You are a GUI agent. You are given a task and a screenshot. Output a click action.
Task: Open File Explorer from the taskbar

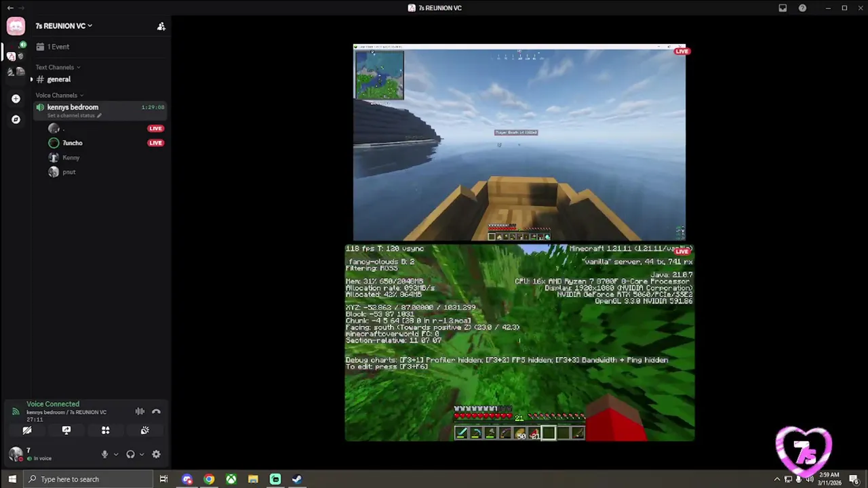(x=253, y=479)
